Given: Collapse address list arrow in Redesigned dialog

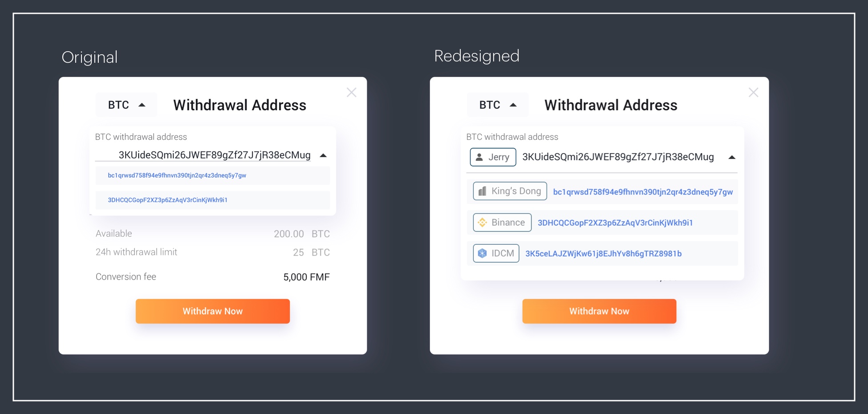Looking at the screenshot, I should tap(731, 157).
